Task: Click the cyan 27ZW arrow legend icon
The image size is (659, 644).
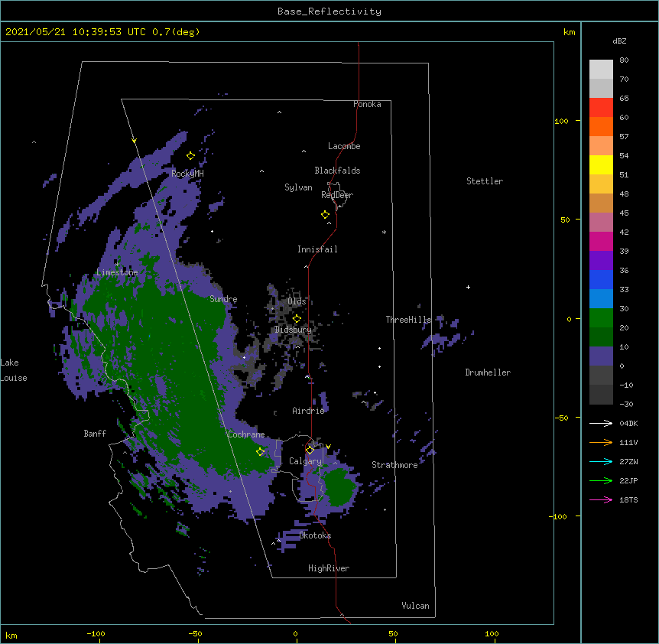Action: [601, 461]
